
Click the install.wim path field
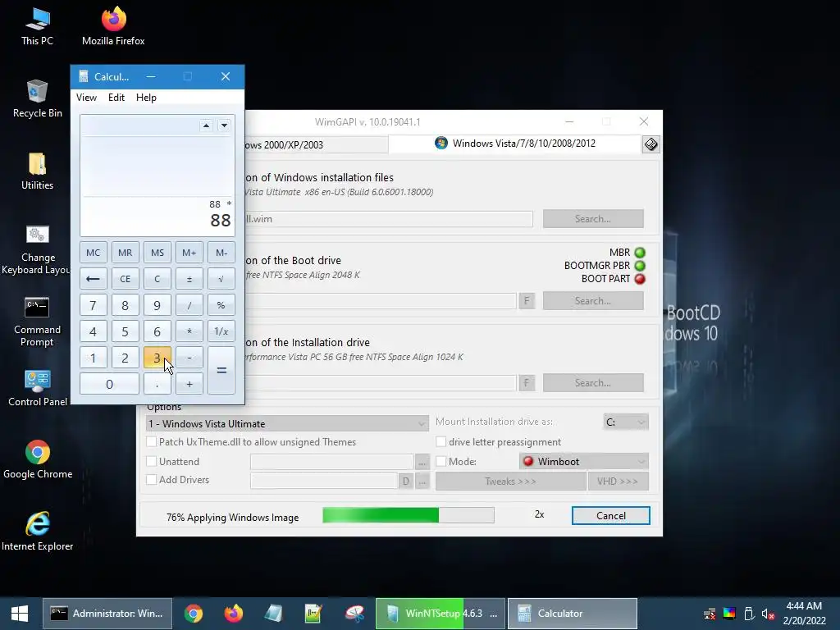[x=389, y=218]
